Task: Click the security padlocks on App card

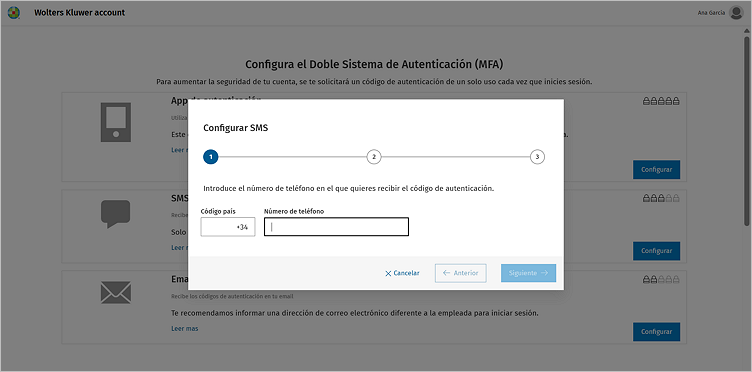Action: click(x=661, y=101)
